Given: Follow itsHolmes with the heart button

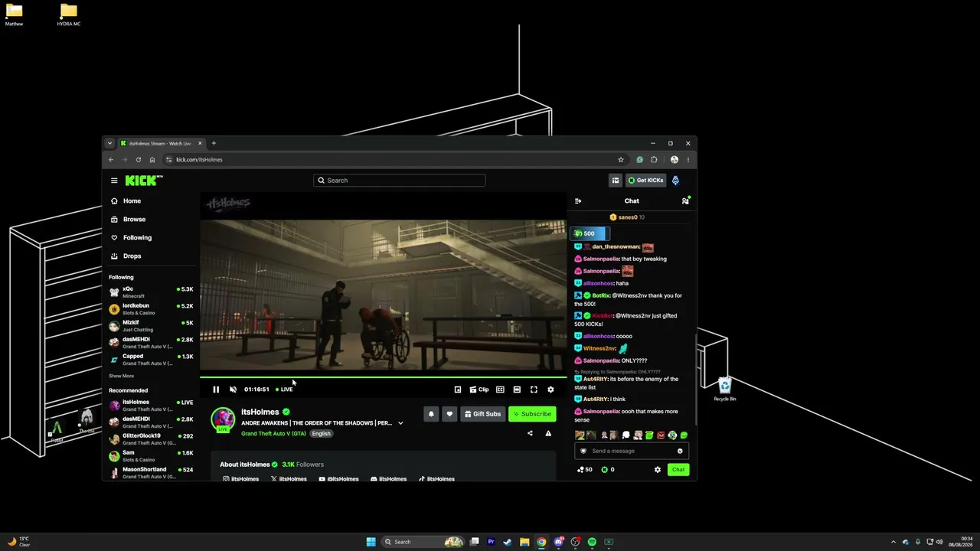Looking at the screenshot, I should click(x=449, y=414).
